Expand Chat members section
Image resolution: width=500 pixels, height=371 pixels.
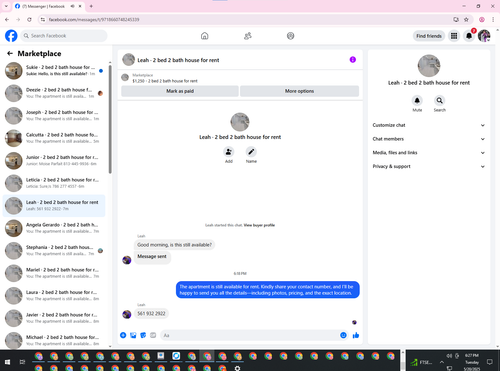tap(429, 139)
